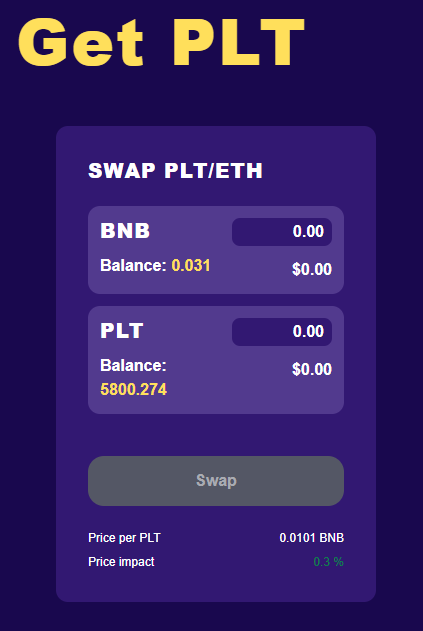Click the Price impact label
Image resolution: width=423 pixels, height=631 pixels.
click(x=121, y=562)
